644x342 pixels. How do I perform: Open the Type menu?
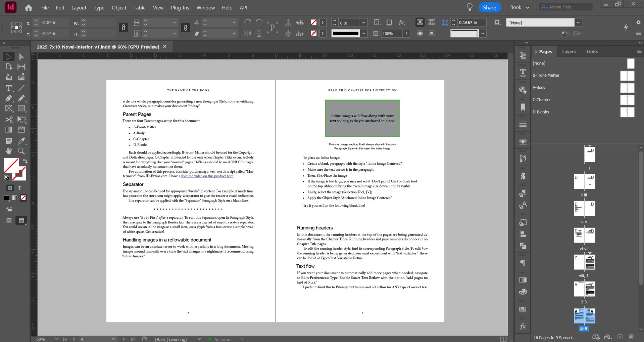[x=99, y=7]
